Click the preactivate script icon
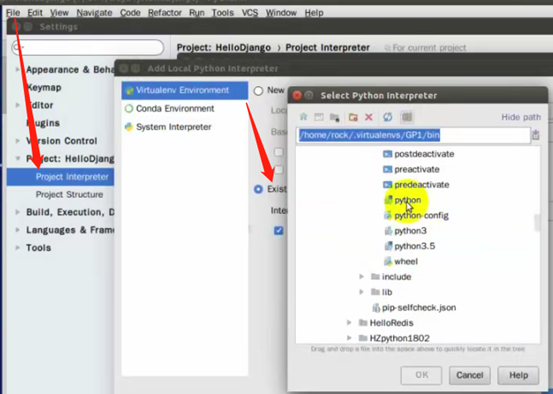The width and height of the screenshot is (553, 394). click(388, 169)
